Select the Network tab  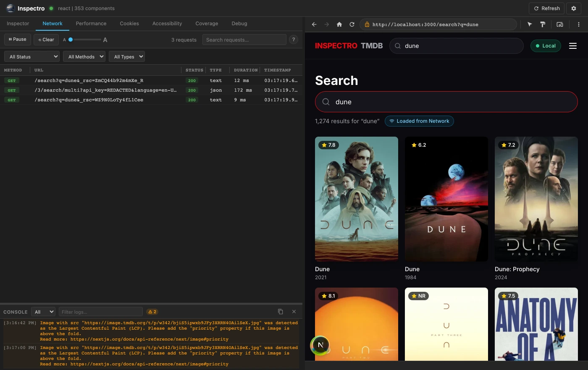tap(52, 24)
